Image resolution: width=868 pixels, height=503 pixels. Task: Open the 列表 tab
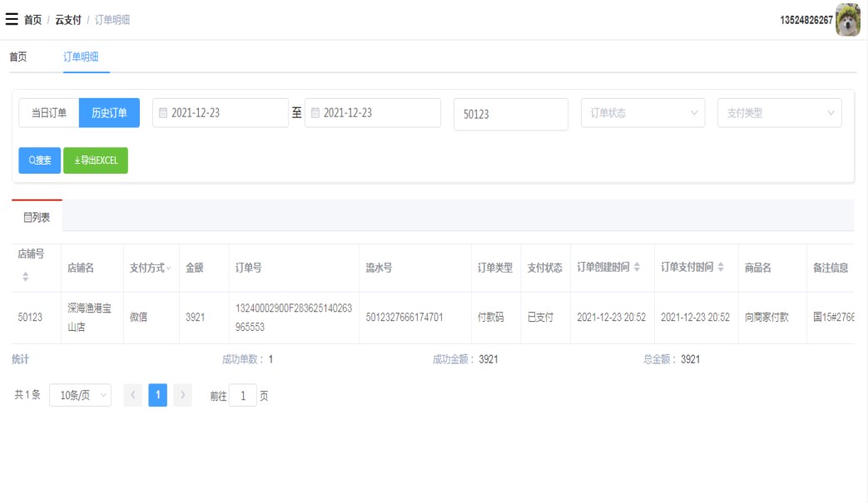[37, 217]
